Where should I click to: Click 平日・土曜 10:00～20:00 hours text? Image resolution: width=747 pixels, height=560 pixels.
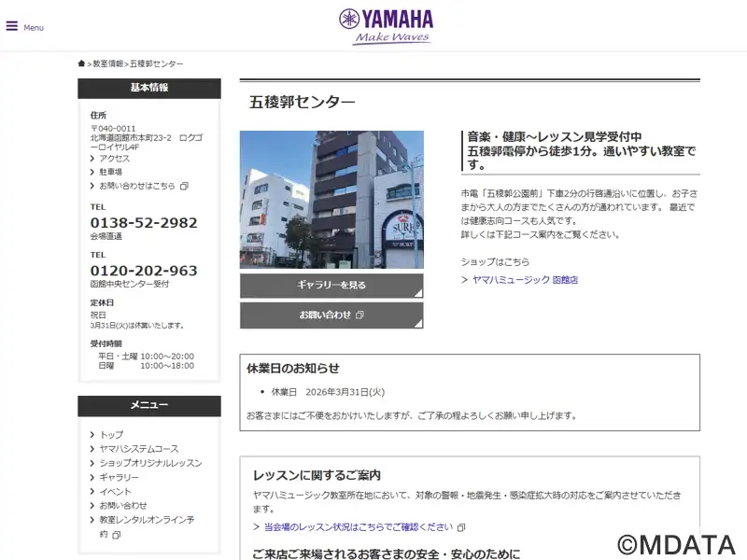(x=147, y=357)
